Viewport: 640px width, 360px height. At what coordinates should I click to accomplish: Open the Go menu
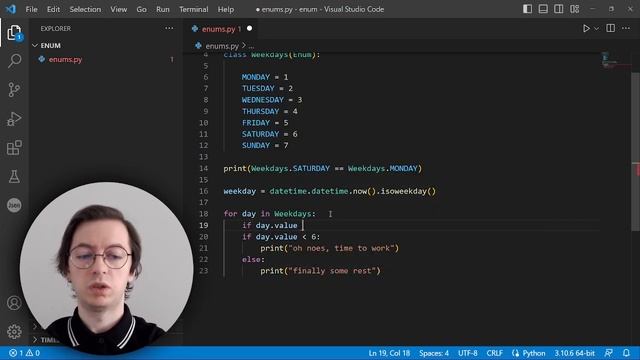pyautogui.click(x=141, y=9)
